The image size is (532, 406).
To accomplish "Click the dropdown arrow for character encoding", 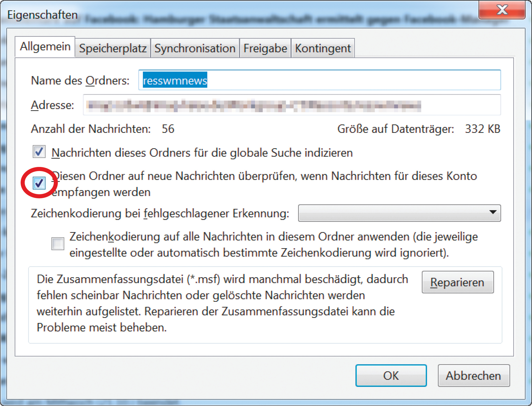I will 493,212.
